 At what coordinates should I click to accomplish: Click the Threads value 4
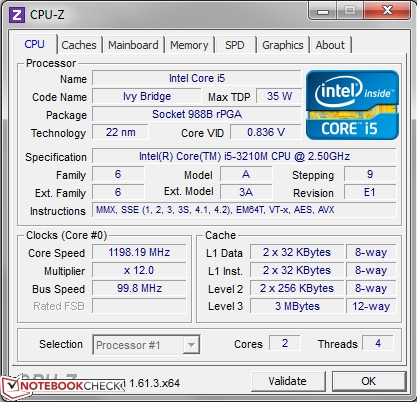pyautogui.click(x=378, y=343)
